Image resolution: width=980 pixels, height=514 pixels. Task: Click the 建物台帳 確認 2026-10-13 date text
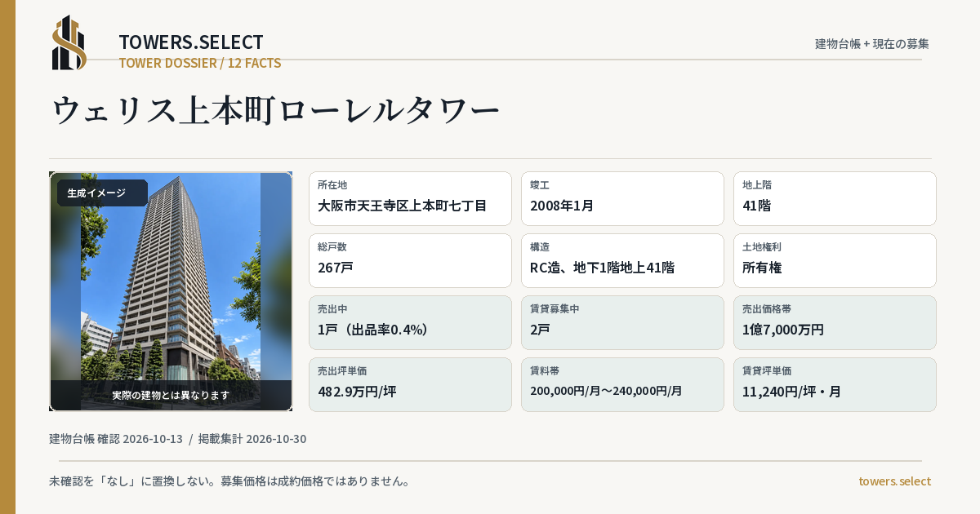point(116,439)
